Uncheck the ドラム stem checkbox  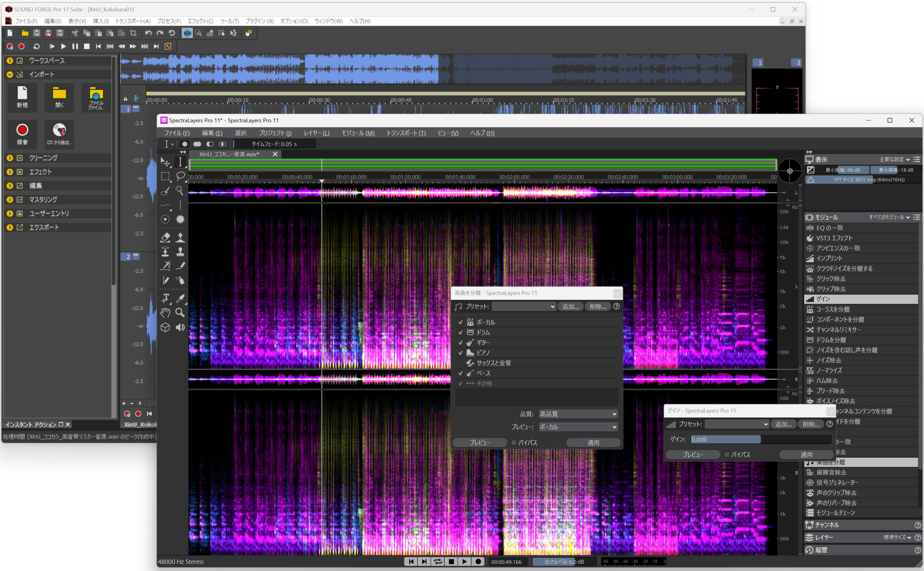[460, 332]
